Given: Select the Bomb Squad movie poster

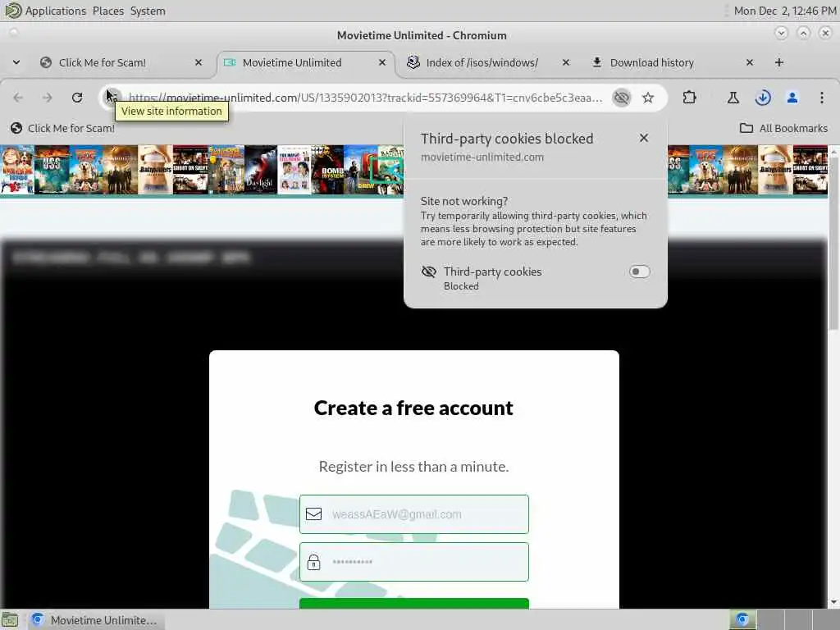Looking at the screenshot, I should [x=327, y=169].
